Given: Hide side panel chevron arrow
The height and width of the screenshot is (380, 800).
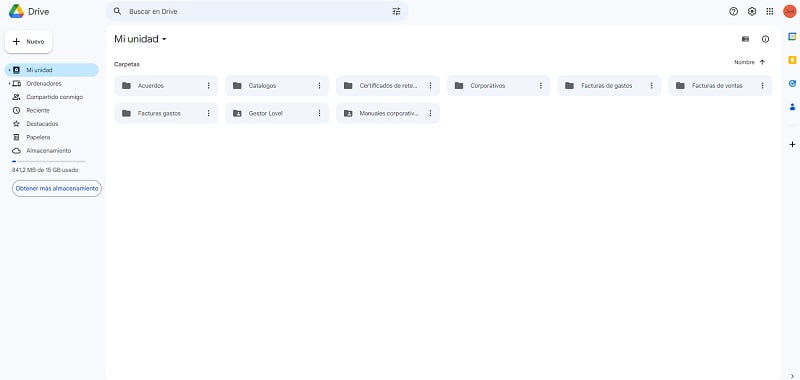Looking at the screenshot, I should click(x=792, y=376).
